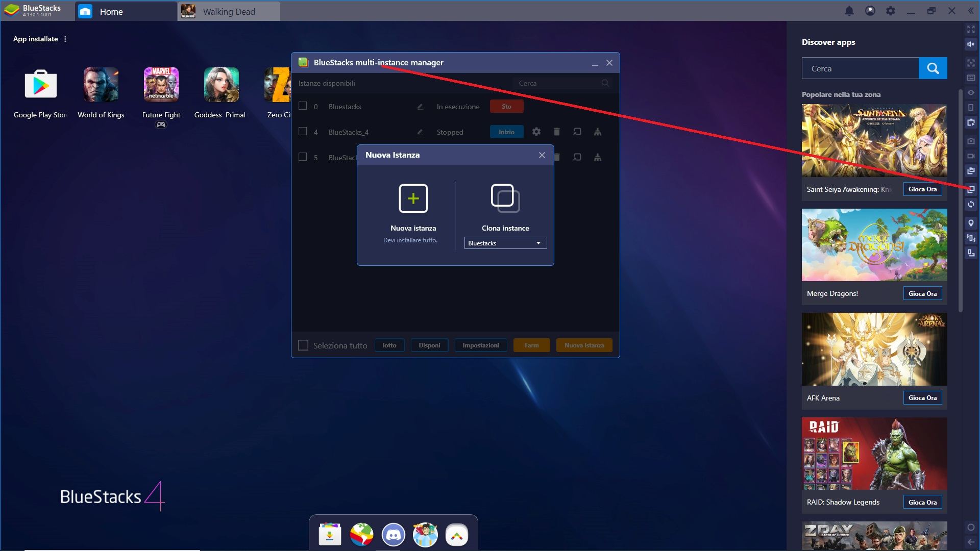
Task: Tick checkbox for instance 4 BlueStacks_4
Action: click(x=303, y=132)
